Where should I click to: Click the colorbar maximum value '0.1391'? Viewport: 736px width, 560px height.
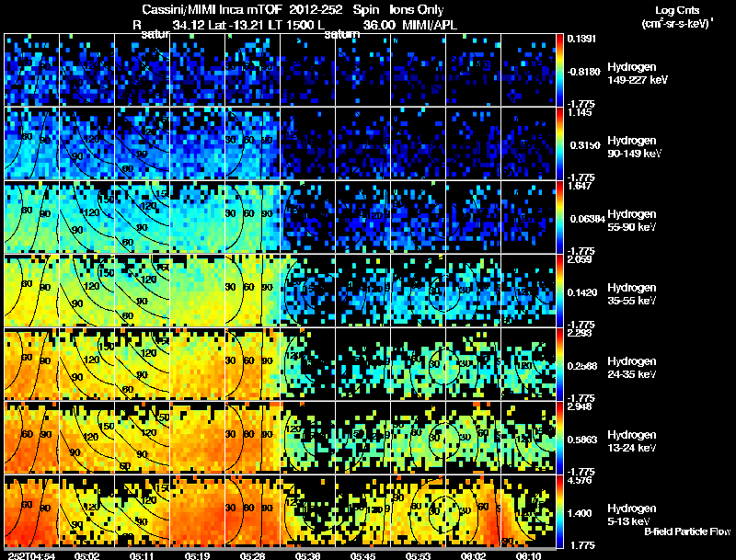coord(581,39)
